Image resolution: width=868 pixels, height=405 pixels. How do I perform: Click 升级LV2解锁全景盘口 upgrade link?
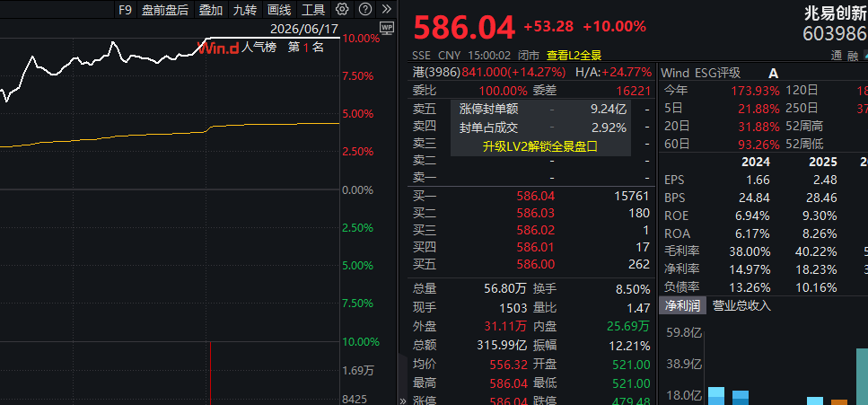(539, 146)
